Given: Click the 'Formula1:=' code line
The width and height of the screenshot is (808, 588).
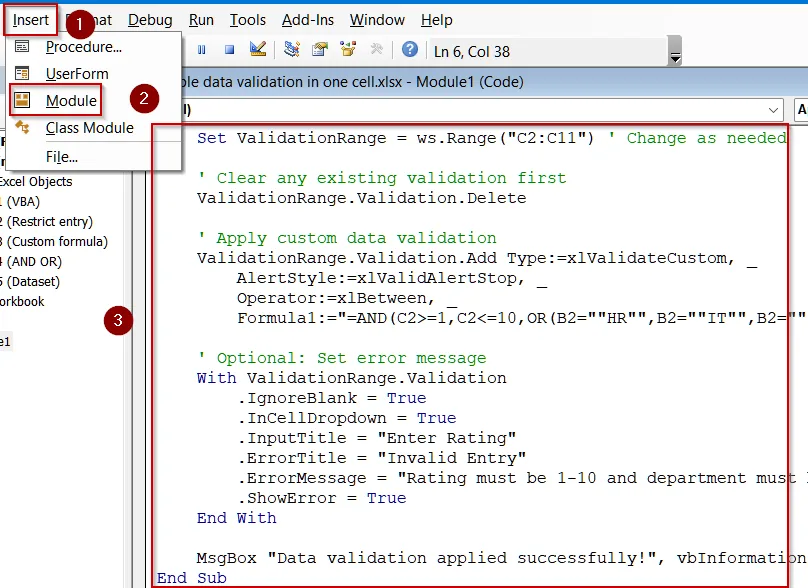Looking at the screenshot, I should [x=521, y=318].
